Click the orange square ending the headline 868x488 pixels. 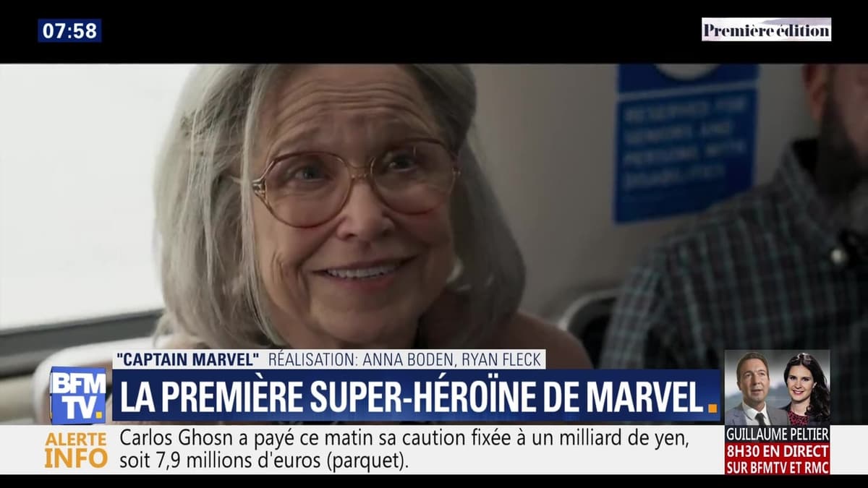click(x=712, y=408)
